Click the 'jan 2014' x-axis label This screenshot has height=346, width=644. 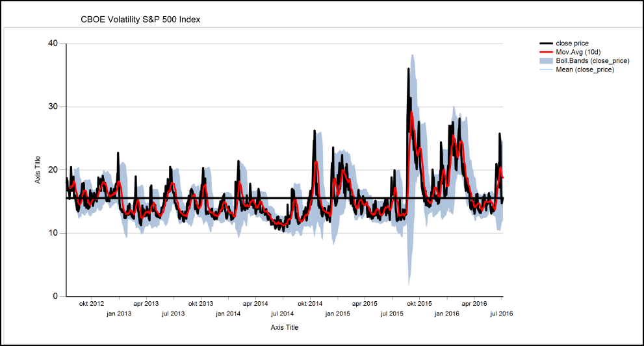[228, 314]
